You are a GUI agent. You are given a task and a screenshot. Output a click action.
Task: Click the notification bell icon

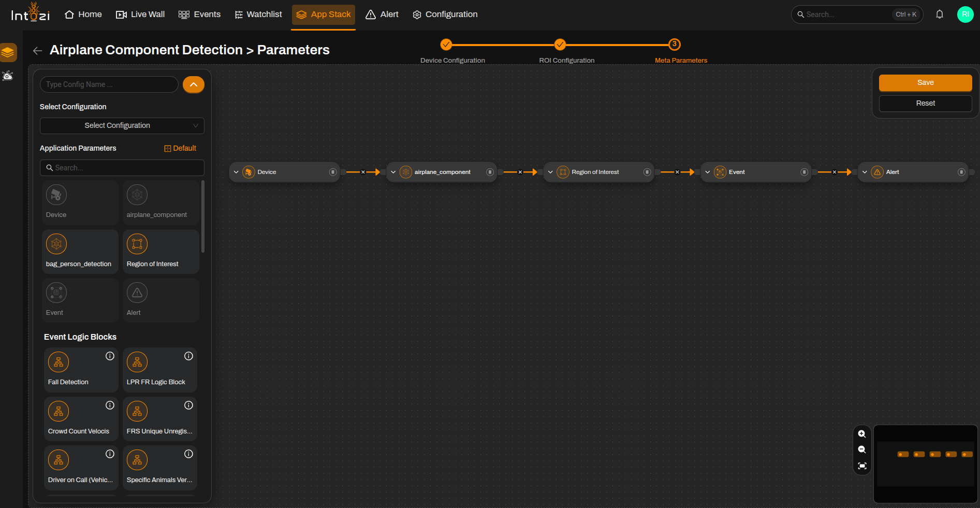(x=940, y=14)
